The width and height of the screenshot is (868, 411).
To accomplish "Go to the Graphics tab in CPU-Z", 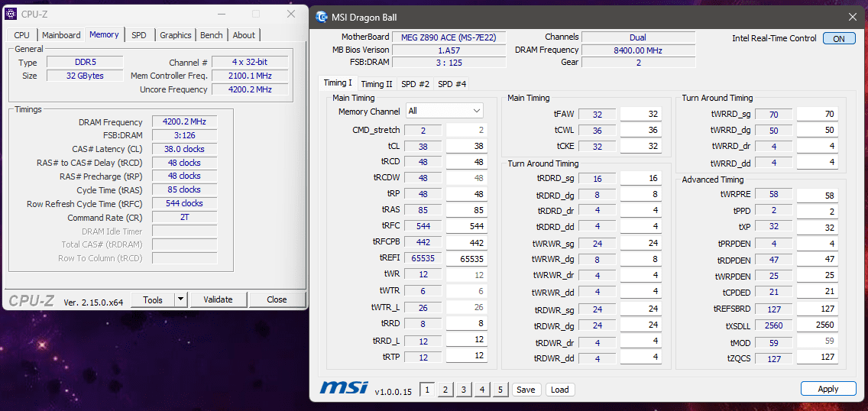I will [x=176, y=35].
